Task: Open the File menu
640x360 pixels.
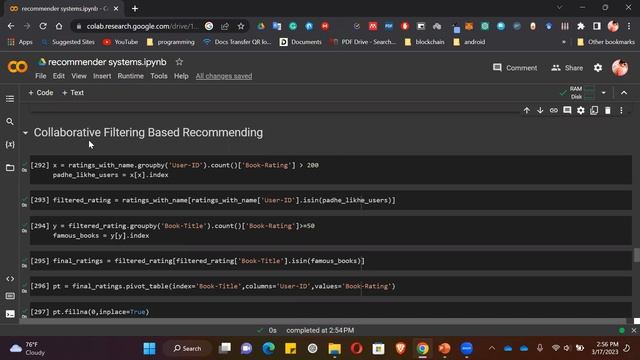Action: 40,76
